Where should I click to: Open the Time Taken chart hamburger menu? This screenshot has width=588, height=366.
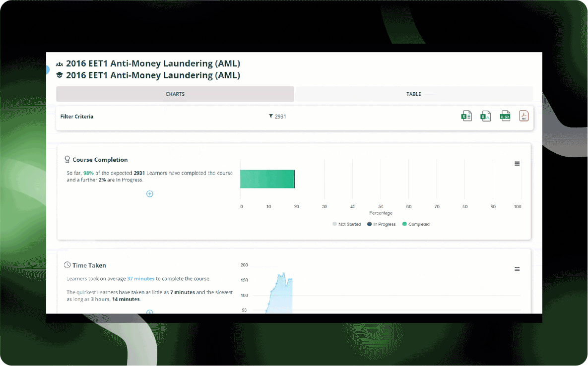pos(517,269)
